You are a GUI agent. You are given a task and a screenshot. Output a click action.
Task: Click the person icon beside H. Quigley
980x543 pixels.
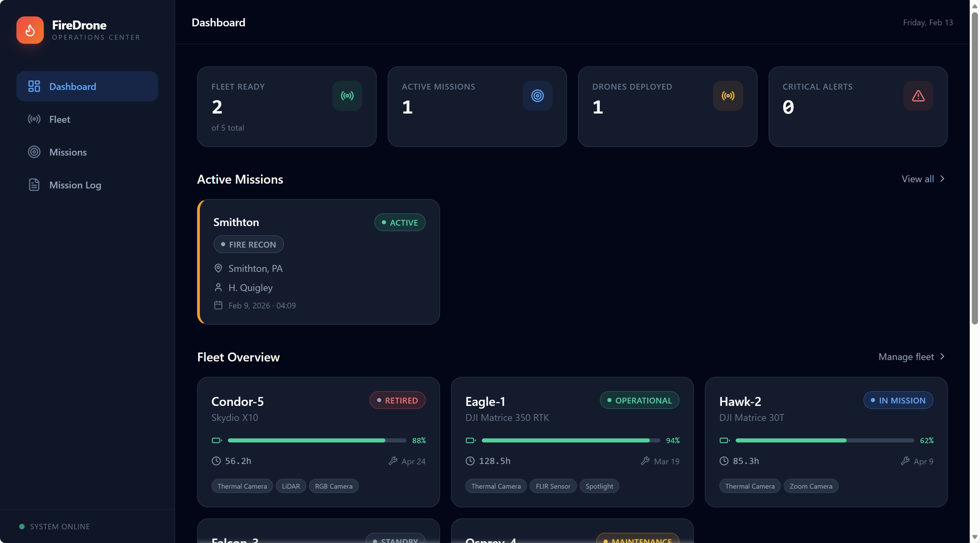[x=218, y=288]
